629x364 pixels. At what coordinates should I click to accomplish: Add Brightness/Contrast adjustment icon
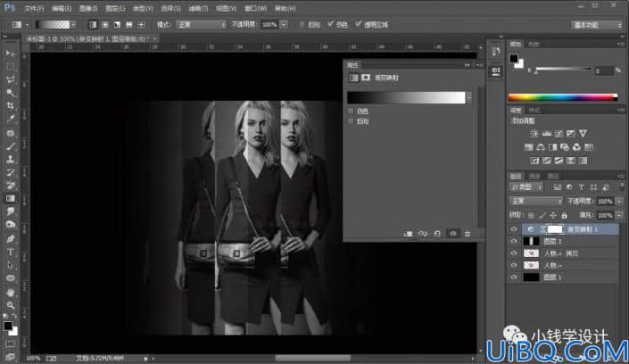point(534,134)
